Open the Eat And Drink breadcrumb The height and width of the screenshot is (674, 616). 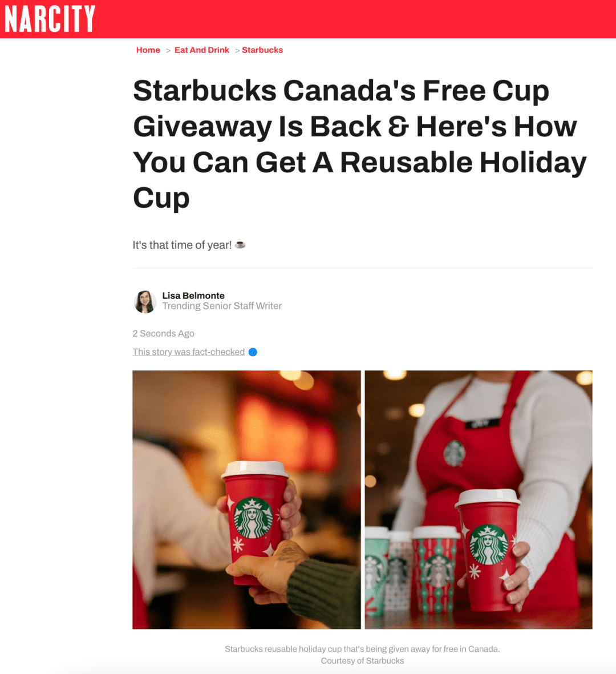[x=202, y=50]
